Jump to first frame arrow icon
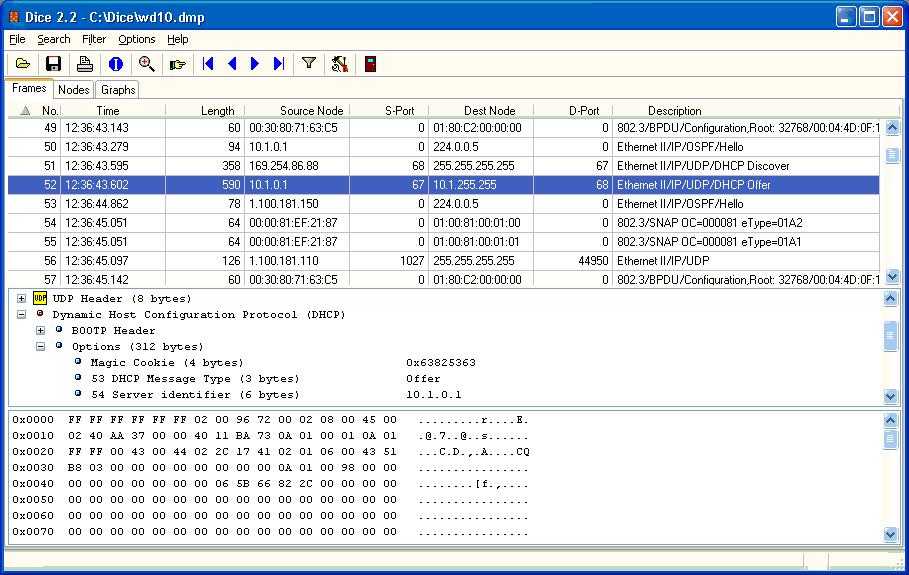This screenshot has height=575, width=909. 208,64
